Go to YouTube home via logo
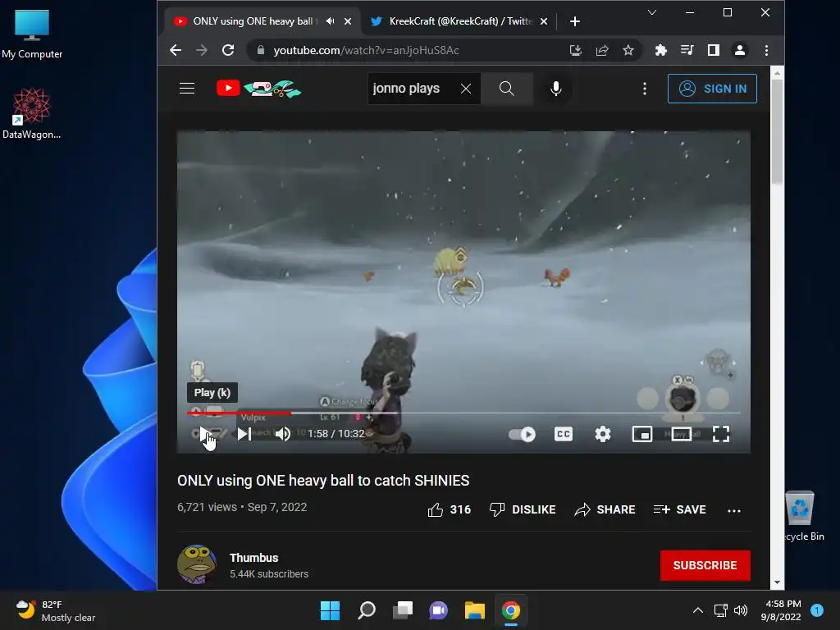Screen dimensions: 840x630 258,89
